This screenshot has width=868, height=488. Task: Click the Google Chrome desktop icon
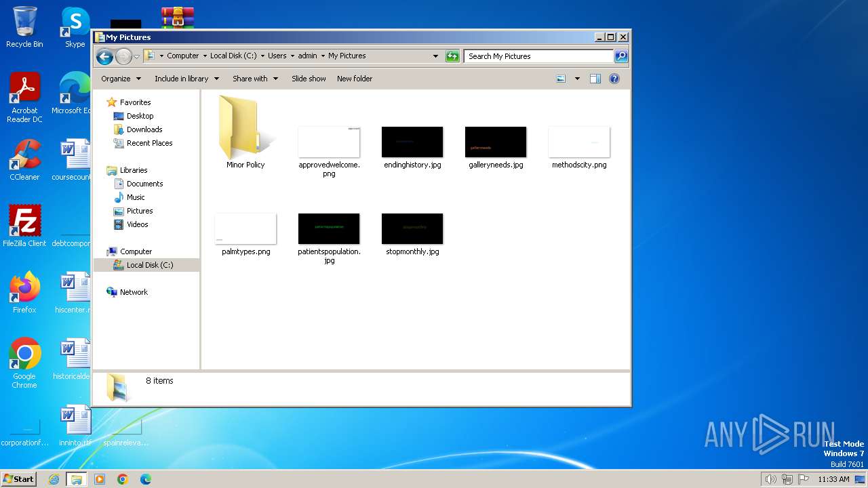pyautogui.click(x=24, y=363)
